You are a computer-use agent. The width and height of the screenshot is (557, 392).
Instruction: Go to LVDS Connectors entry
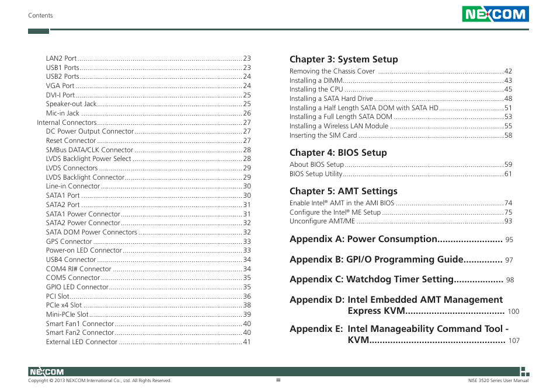click(148, 168)
